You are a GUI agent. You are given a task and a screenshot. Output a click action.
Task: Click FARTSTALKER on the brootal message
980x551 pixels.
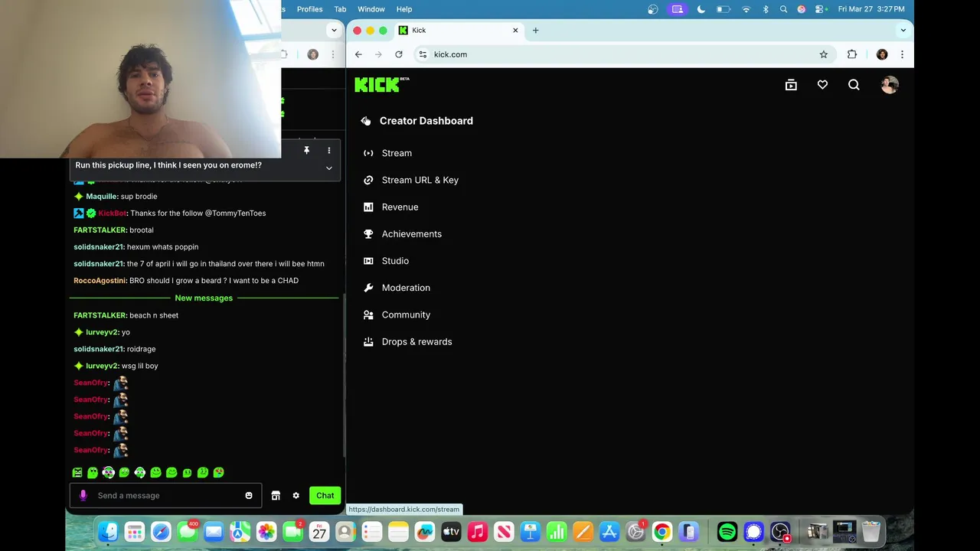pos(100,230)
